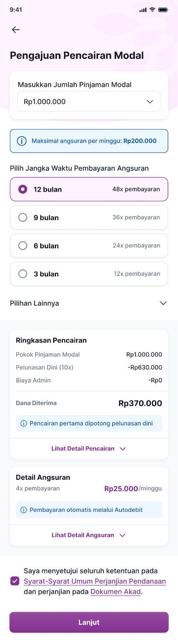Image resolution: width=178 pixels, height=644 pixels.
Task: Open the Dokumen Akad link
Action: click(116, 592)
